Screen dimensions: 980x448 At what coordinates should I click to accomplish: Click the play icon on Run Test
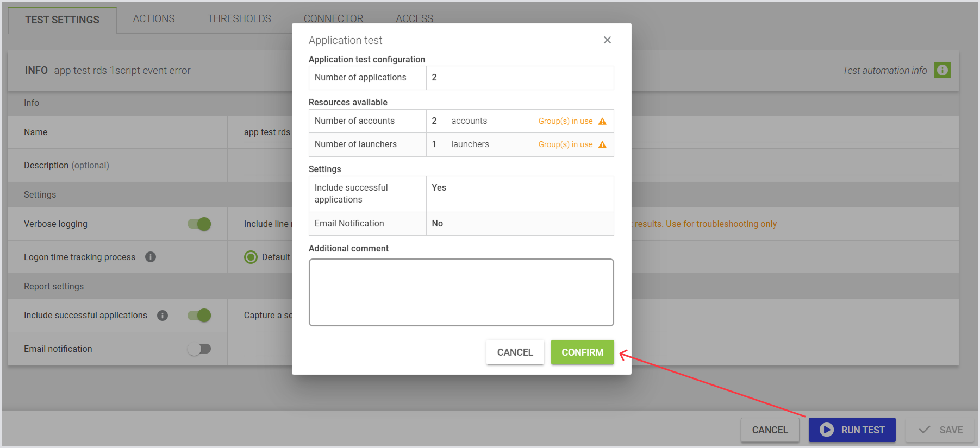point(827,430)
